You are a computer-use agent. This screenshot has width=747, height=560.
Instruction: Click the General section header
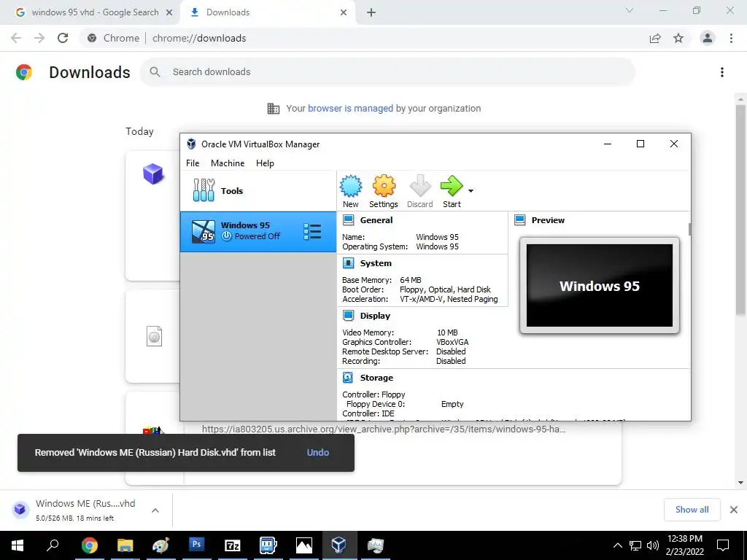click(376, 220)
